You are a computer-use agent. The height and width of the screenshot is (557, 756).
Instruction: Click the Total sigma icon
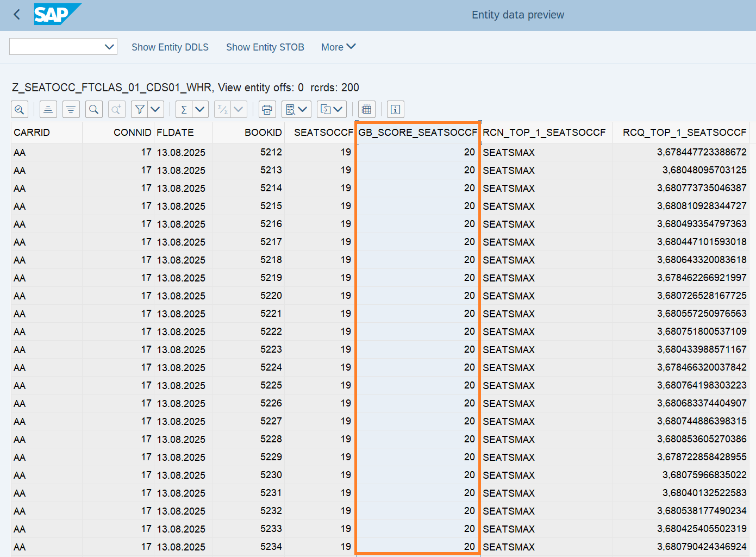(184, 110)
